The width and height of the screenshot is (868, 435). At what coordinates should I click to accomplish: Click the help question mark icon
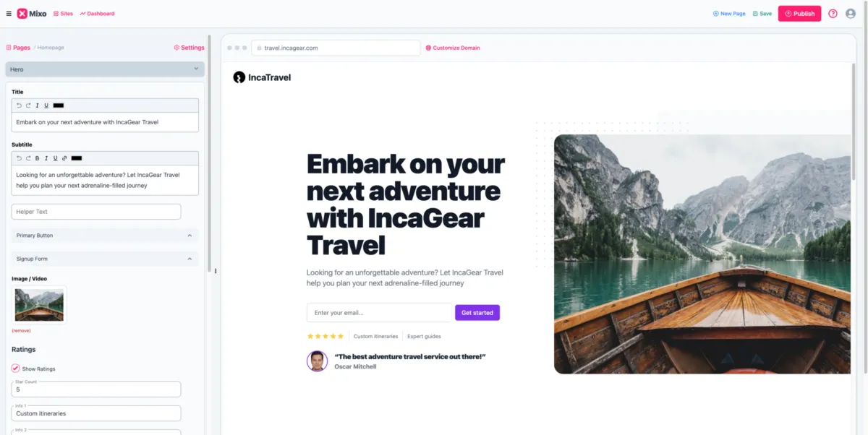coord(833,14)
